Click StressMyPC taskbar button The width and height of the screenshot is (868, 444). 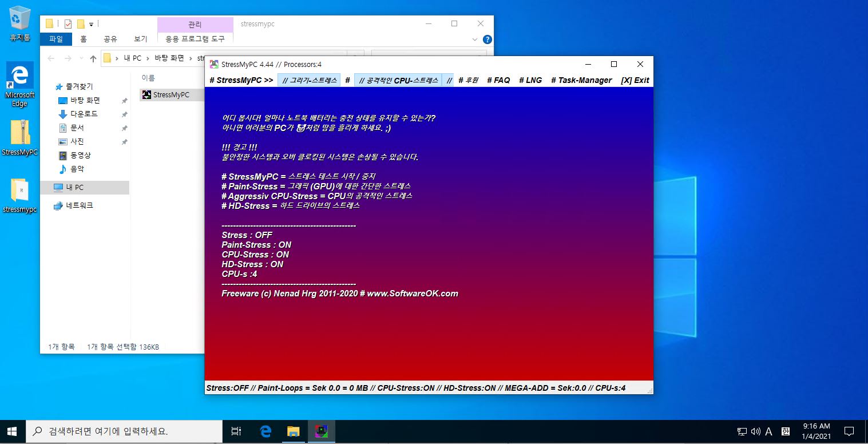click(x=322, y=431)
